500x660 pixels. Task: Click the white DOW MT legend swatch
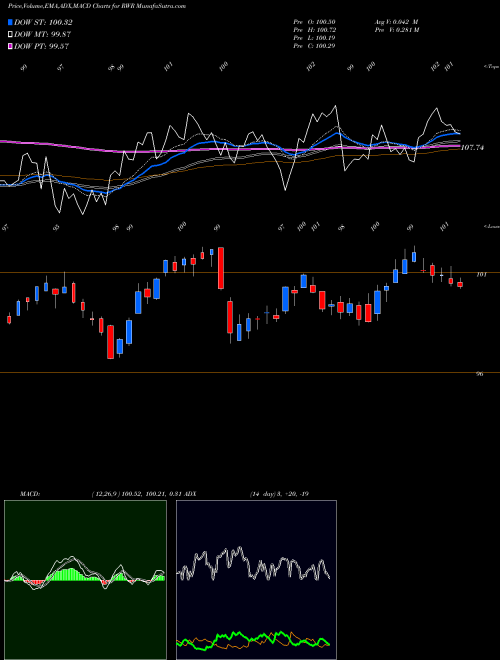11,35
